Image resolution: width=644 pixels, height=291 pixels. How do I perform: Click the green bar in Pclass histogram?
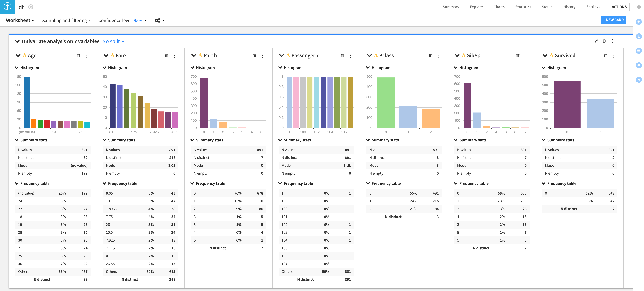click(x=386, y=102)
